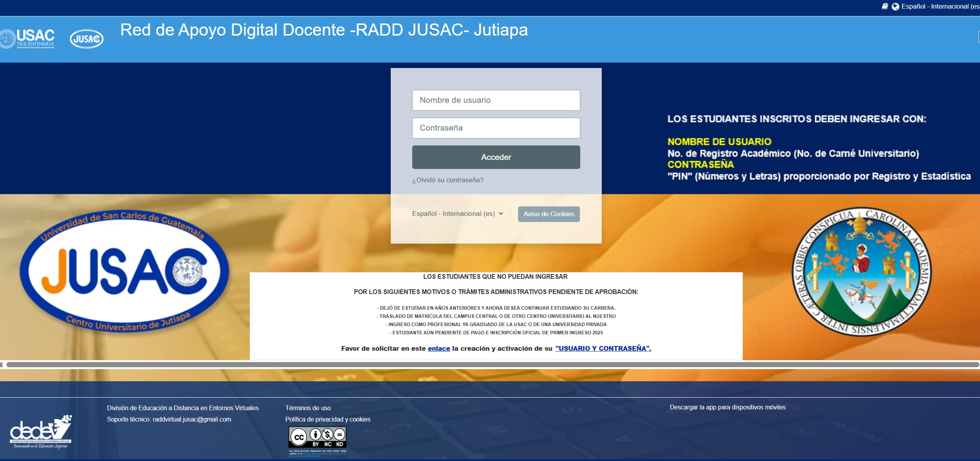
Task: Click the large JUSAC Centro Universitario logo
Action: pyautogui.click(x=124, y=271)
